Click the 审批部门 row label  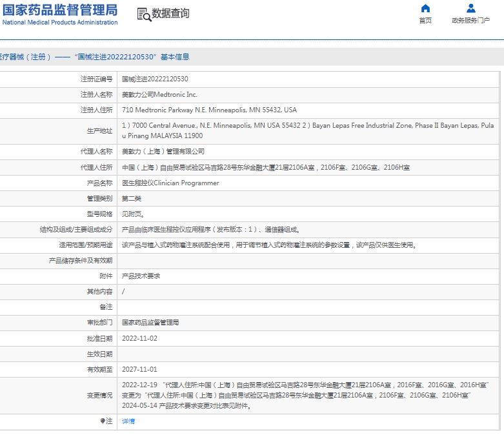(99, 323)
